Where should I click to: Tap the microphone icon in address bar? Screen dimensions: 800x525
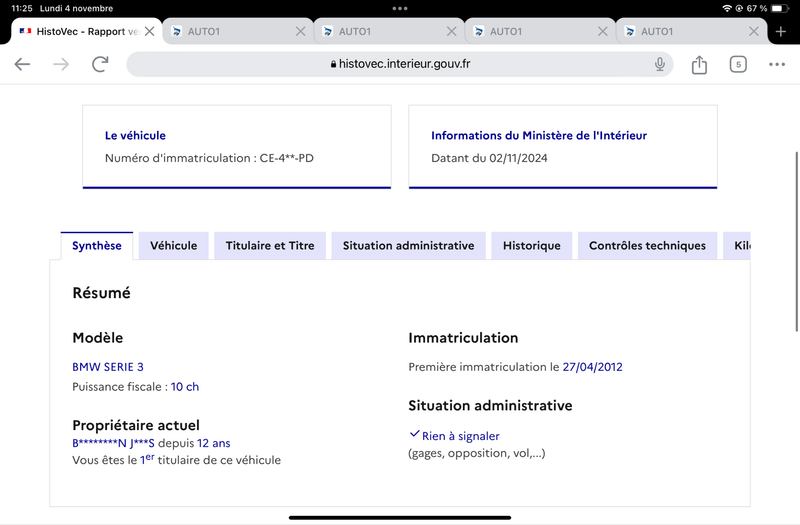click(660, 64)
